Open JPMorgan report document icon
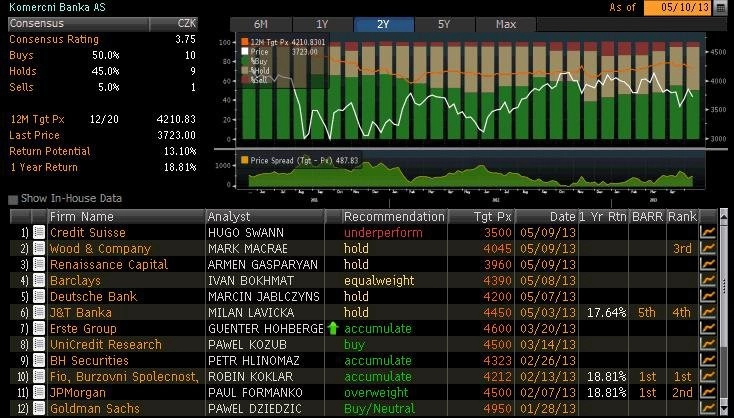 tap(39, 392)
